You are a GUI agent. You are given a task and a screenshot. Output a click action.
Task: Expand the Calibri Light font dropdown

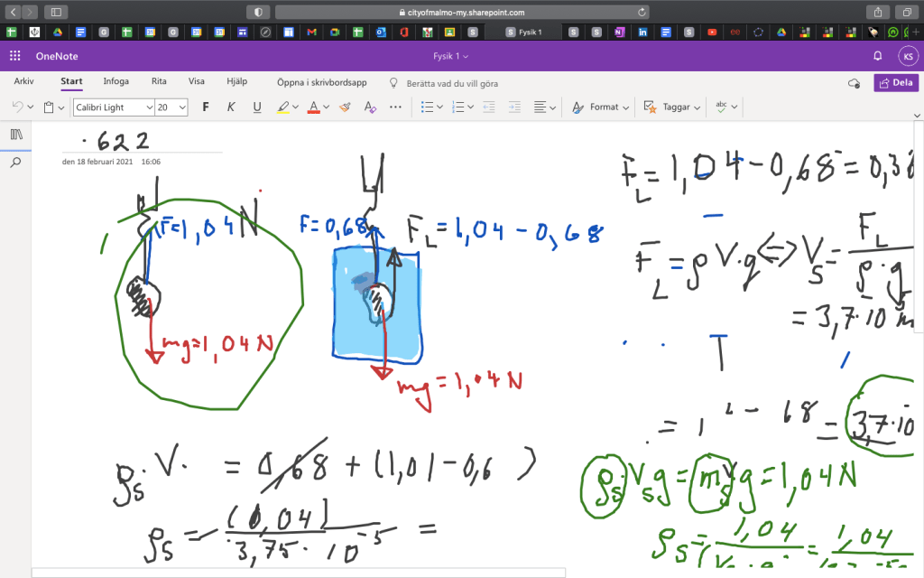click(148, 107)
